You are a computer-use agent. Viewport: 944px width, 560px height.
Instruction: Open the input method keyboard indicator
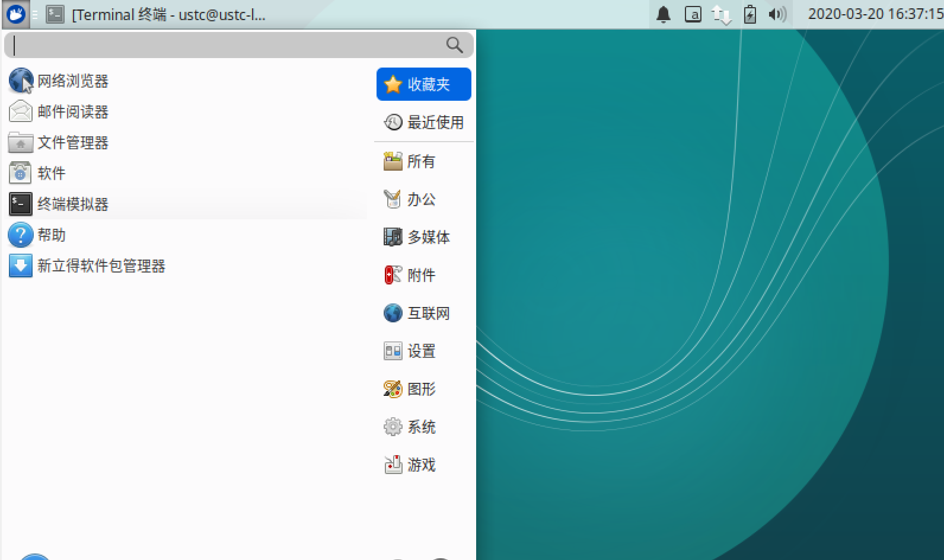click(x=693, y=14)
